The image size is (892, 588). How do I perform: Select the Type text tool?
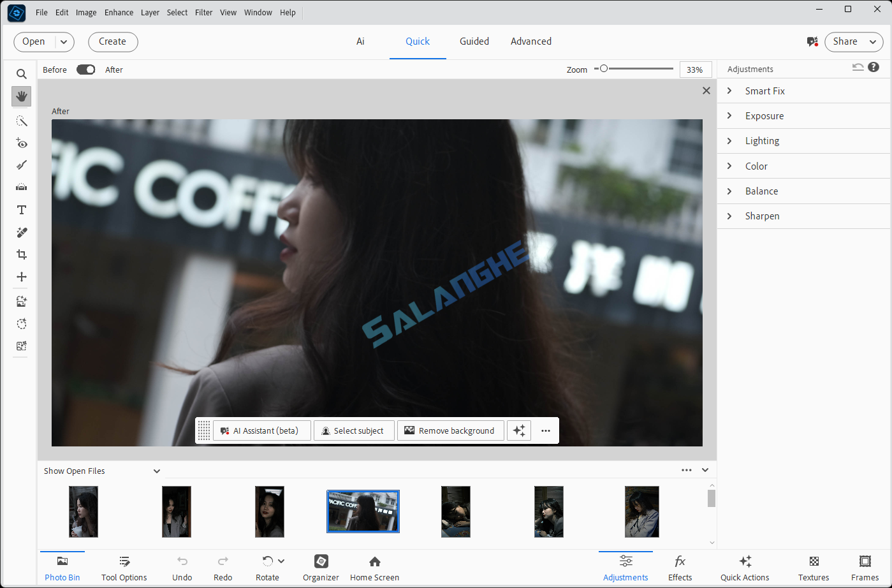22,210
